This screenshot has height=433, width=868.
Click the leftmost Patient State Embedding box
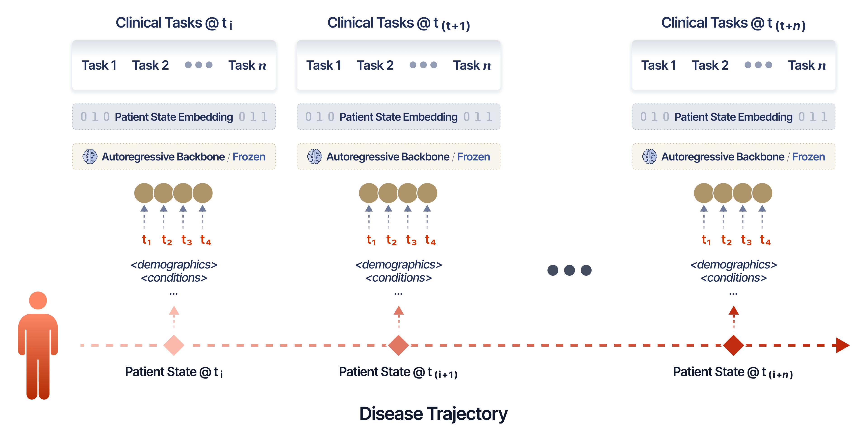coord(174,117)
